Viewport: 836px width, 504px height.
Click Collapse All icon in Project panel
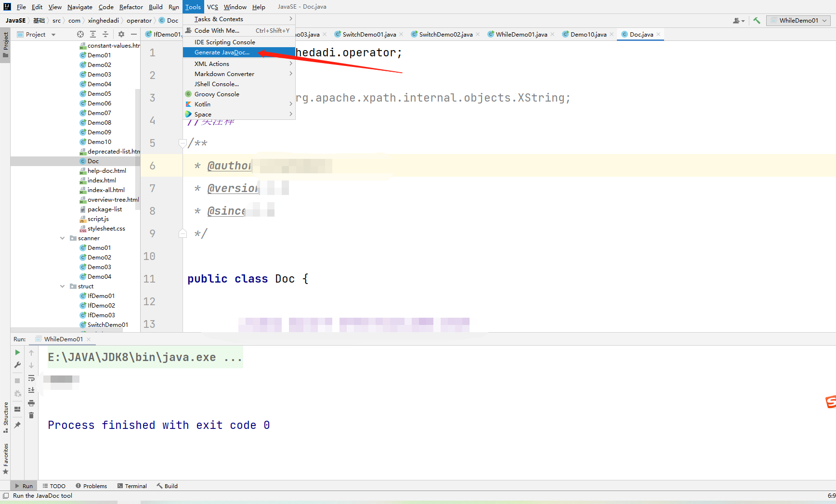click(105, 34)
